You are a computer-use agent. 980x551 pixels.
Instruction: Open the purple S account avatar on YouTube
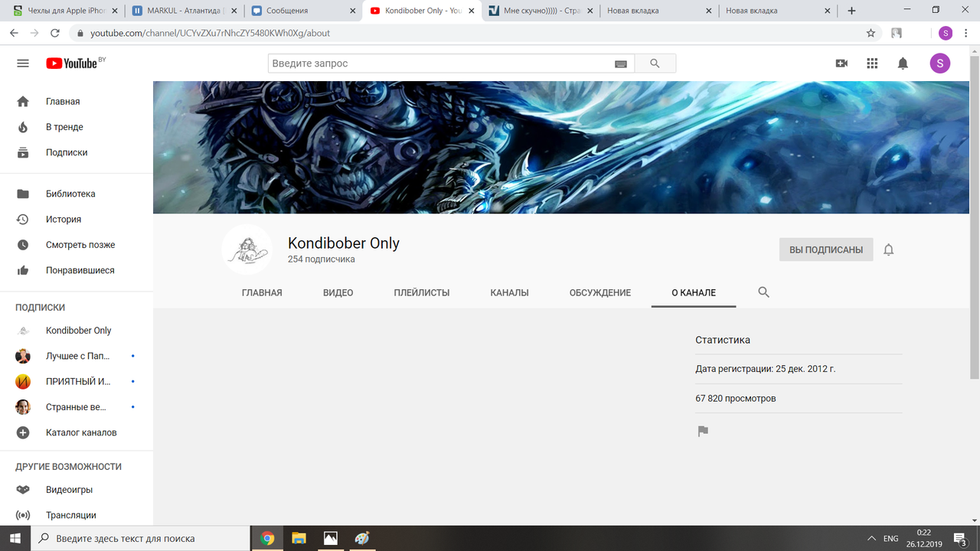pyautogui.click(x=940, y=64)
